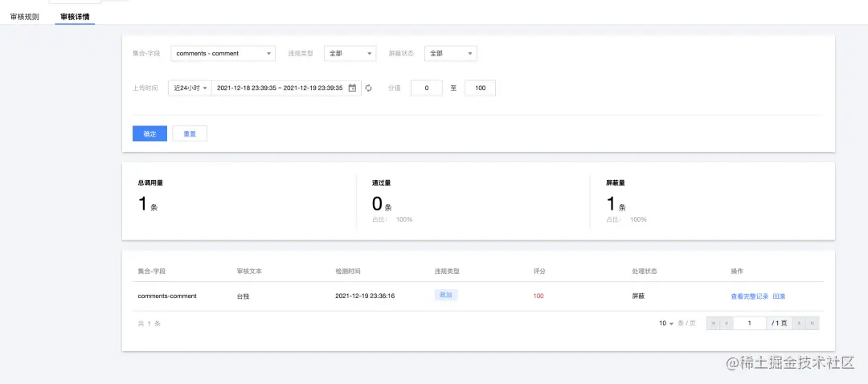Open the 查看完整记录 link
Screen dimensions: 868x384
click(x=750, y=296)
